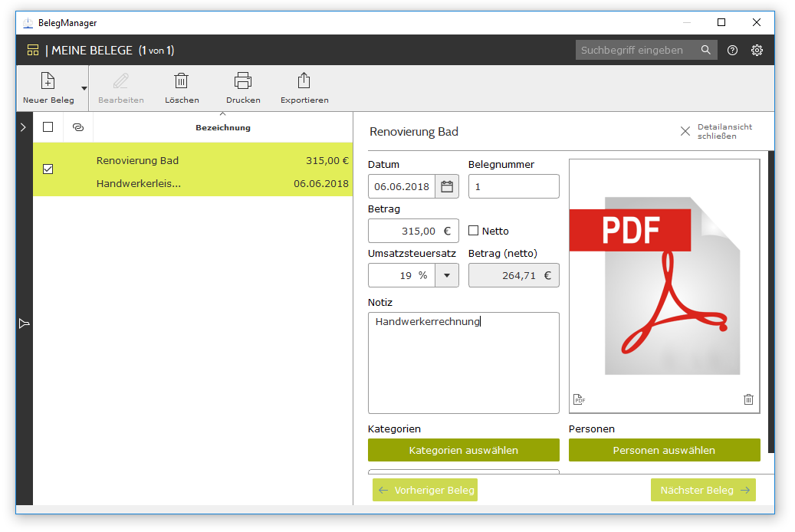The width and height of the screenshot is (795, 532).
Task: Open the Umsatzsteuersatz dropdown arrow
Action: coord(447,275)
